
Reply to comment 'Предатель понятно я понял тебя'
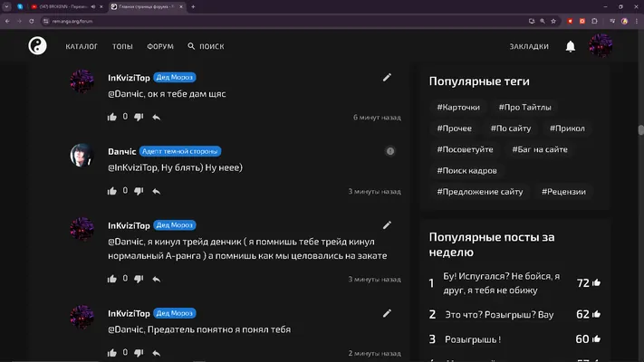[x=156, y=353]
